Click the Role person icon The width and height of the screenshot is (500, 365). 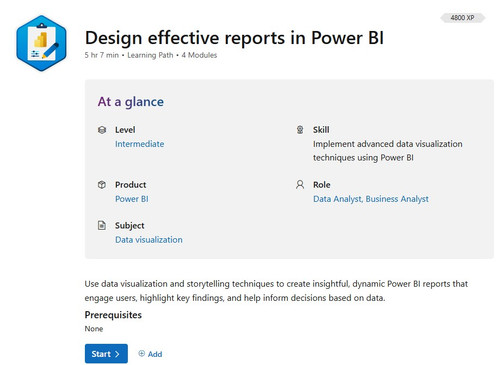click(x=300, y=185)
